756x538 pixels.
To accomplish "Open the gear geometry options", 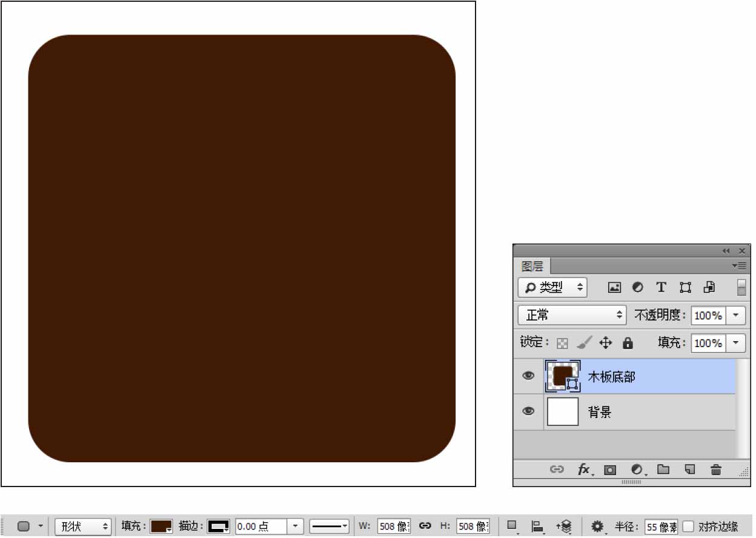I will coord(598,526).
